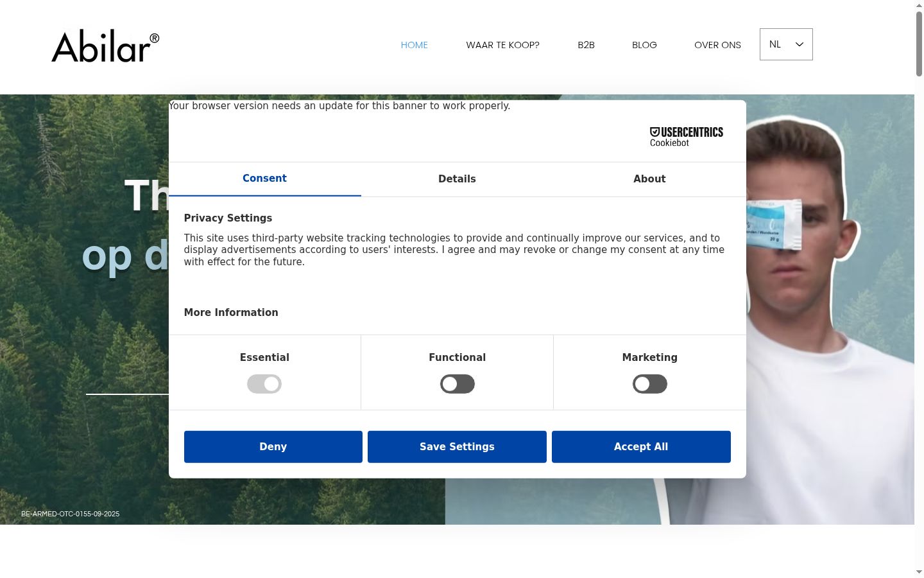
Task: Toggle the Essential cookies switch
Action: coord(264,384)
